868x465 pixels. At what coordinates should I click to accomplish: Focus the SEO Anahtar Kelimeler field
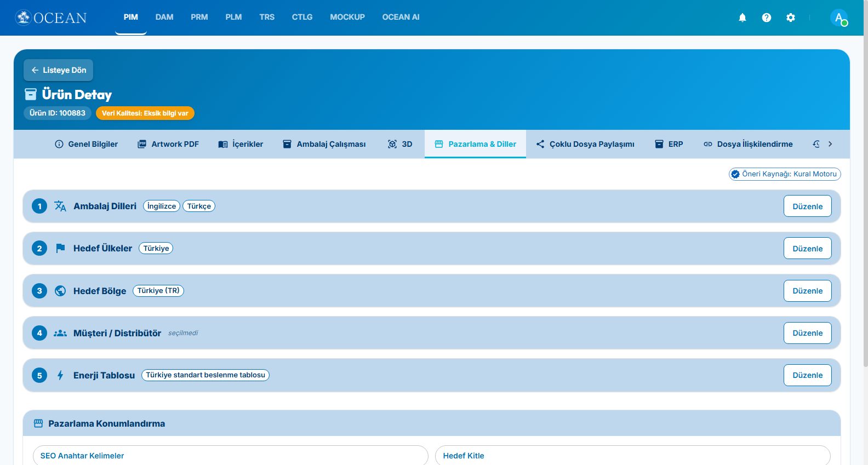[230, 456]
